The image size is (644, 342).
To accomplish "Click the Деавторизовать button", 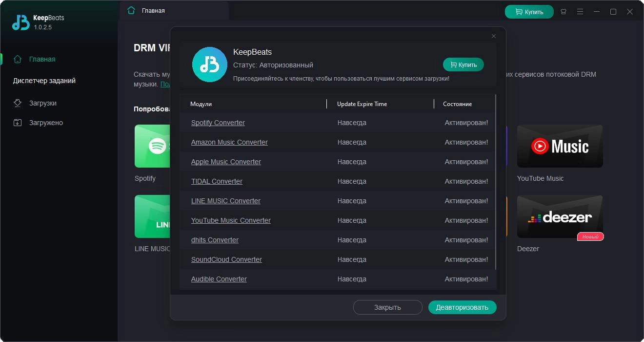I will click(462, 307).
